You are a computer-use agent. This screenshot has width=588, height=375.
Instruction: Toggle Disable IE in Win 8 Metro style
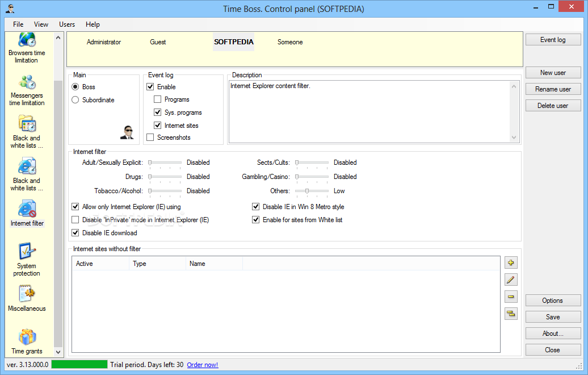pyautogui.click(x=256, y=207)
